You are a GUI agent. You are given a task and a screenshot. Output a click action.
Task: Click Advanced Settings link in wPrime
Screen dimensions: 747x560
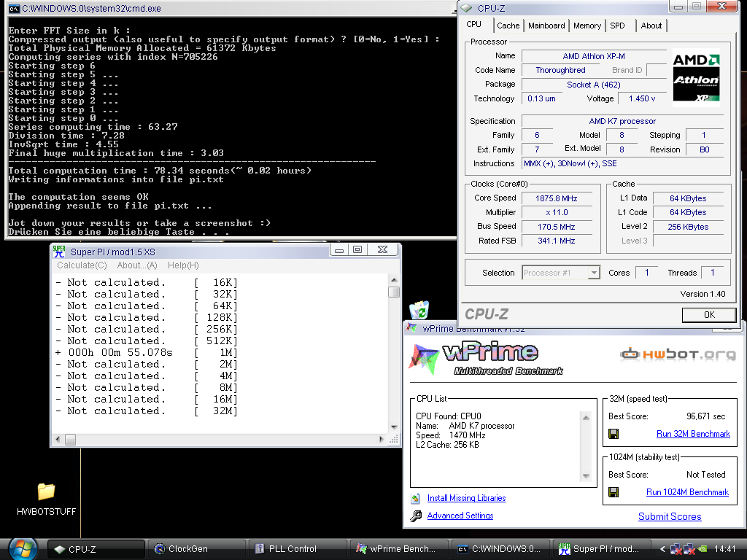pos(460,516)
